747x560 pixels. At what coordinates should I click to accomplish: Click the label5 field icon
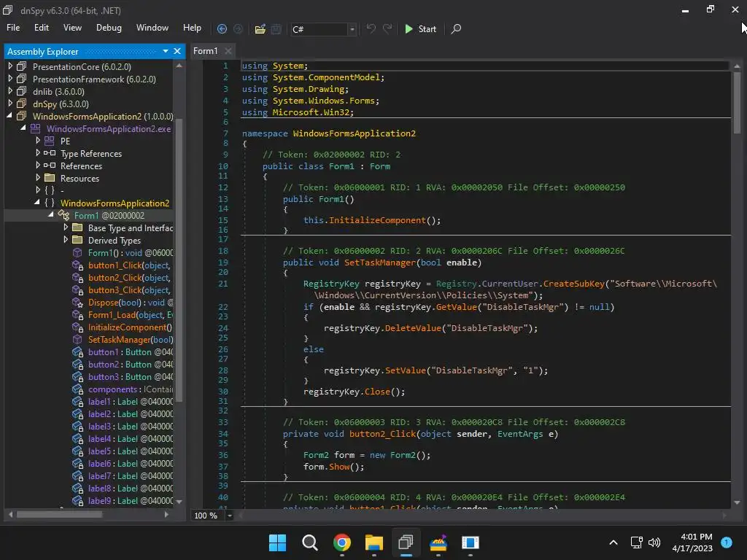[x=77, y=451]
